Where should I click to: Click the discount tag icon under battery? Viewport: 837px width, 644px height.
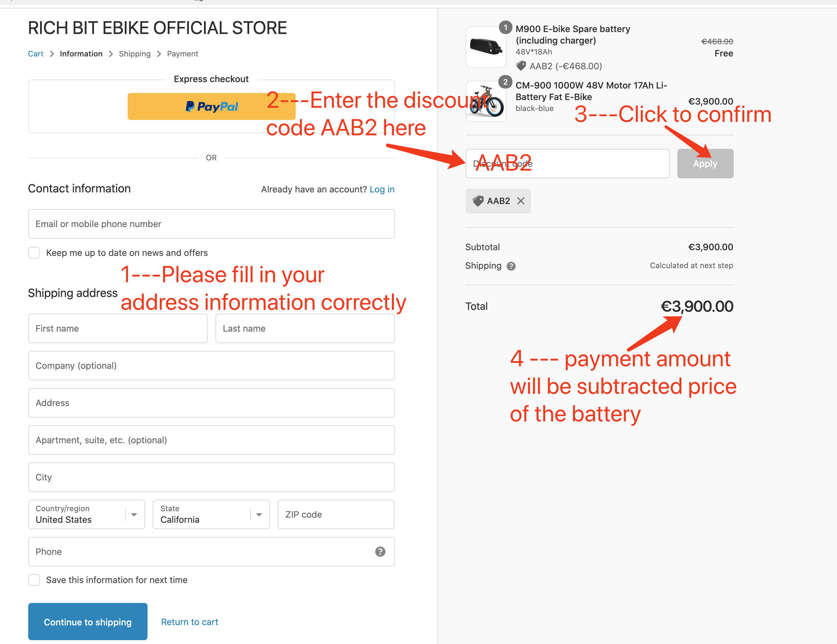click(521, 66)
